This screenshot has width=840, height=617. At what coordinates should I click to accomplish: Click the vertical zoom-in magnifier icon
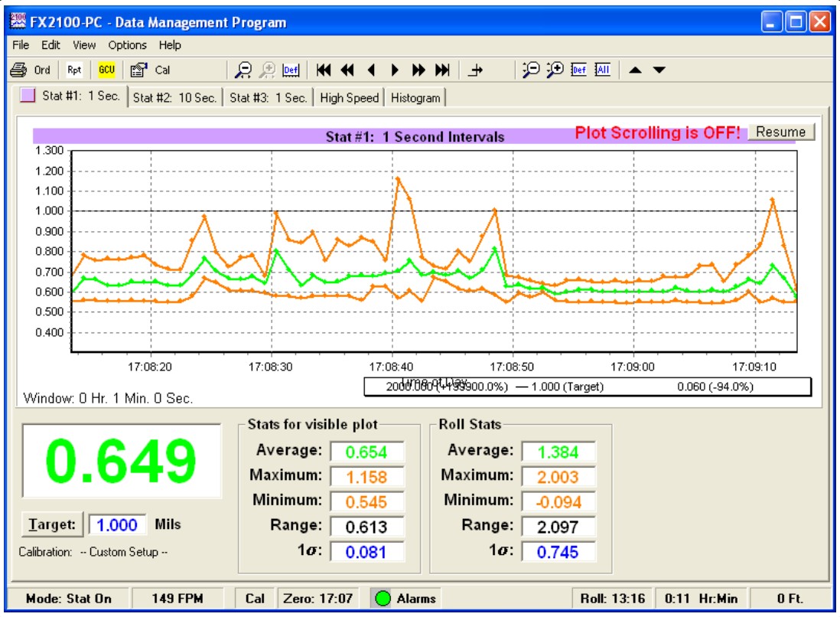tap(555, 70)
